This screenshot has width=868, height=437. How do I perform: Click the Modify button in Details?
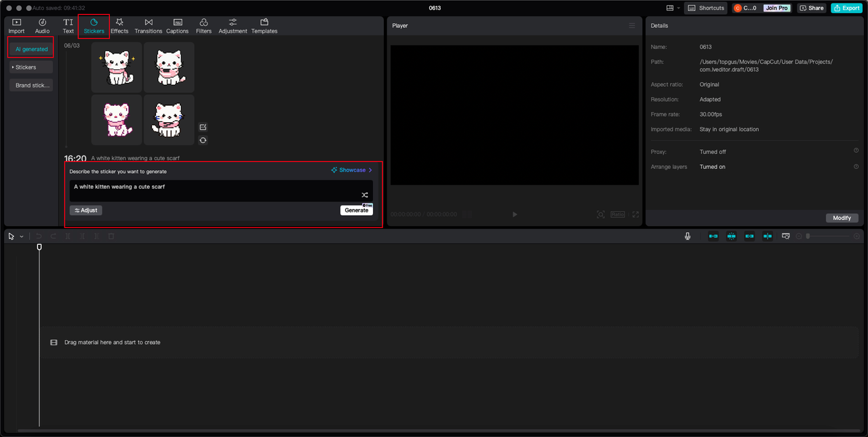842,218
